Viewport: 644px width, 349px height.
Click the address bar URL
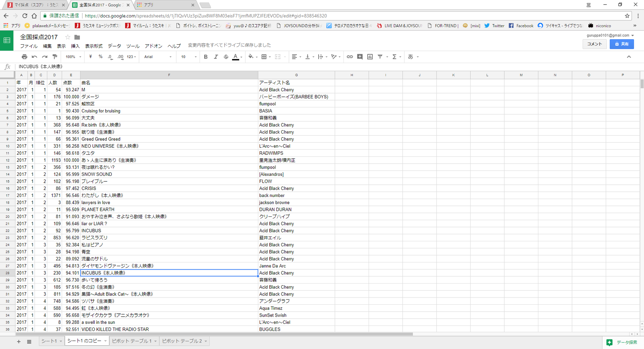click(206, 16)
